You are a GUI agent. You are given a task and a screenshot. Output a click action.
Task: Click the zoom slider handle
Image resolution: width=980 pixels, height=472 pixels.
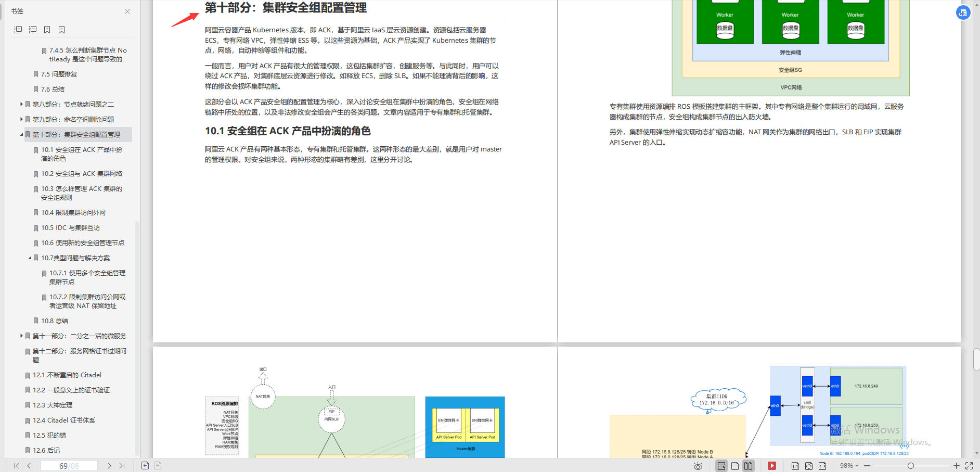[911, 466]
